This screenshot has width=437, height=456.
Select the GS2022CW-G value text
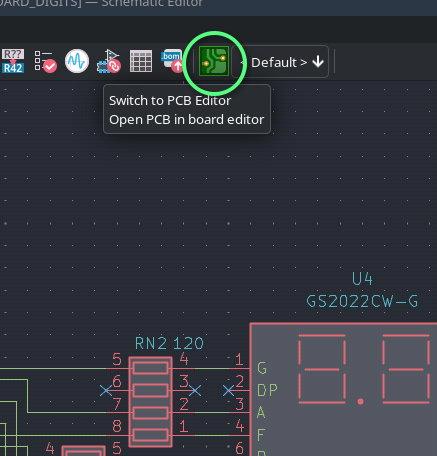[x=362, y=301]
